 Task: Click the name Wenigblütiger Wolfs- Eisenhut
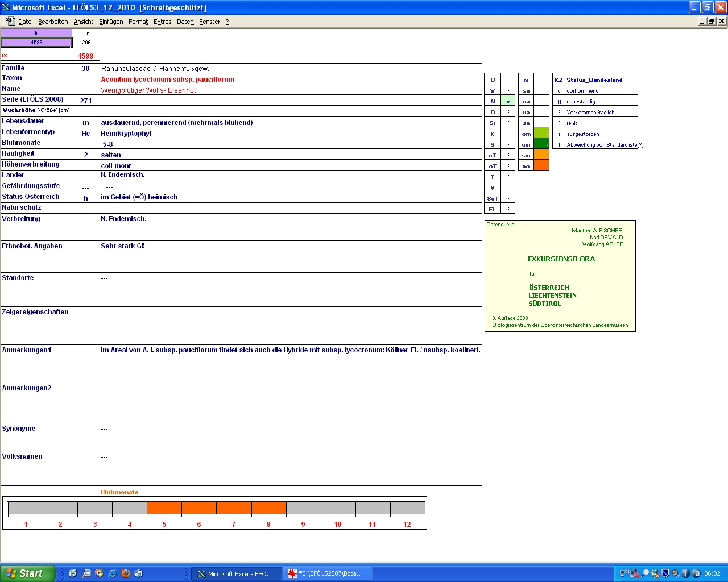[148, 90]
